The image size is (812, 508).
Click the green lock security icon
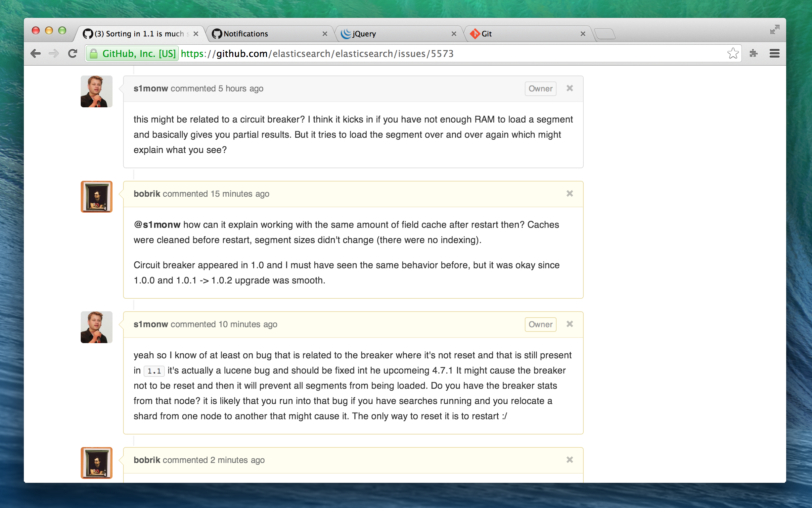[94, 54]
